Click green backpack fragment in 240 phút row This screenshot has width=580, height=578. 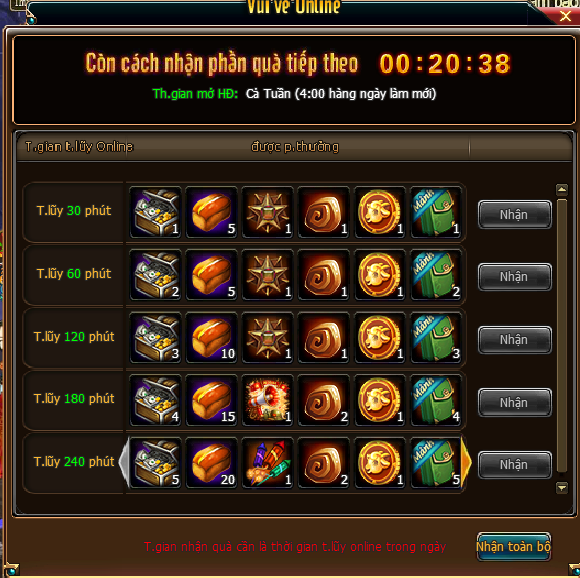[x=436, y=463]
